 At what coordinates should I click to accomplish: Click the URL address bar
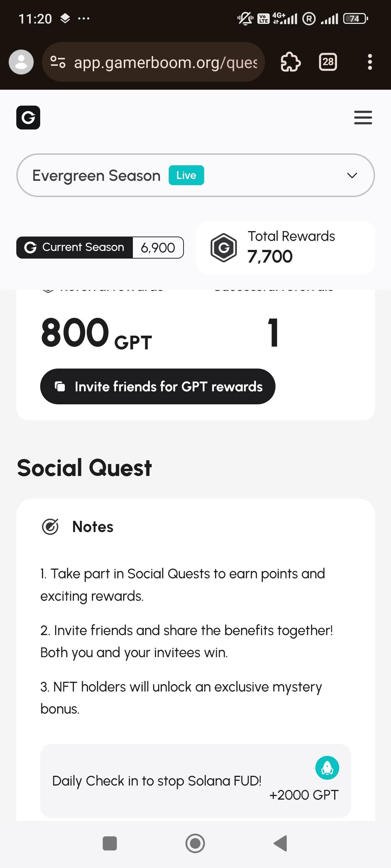(165, 62)
